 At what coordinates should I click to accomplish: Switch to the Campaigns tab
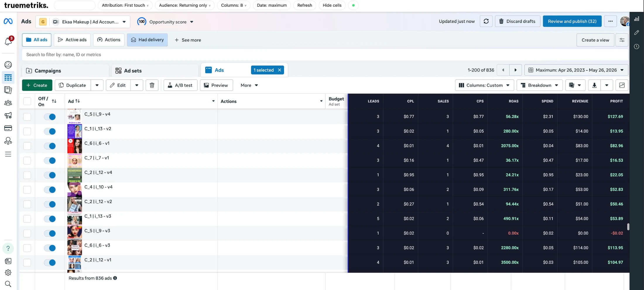tap(65, 71)
